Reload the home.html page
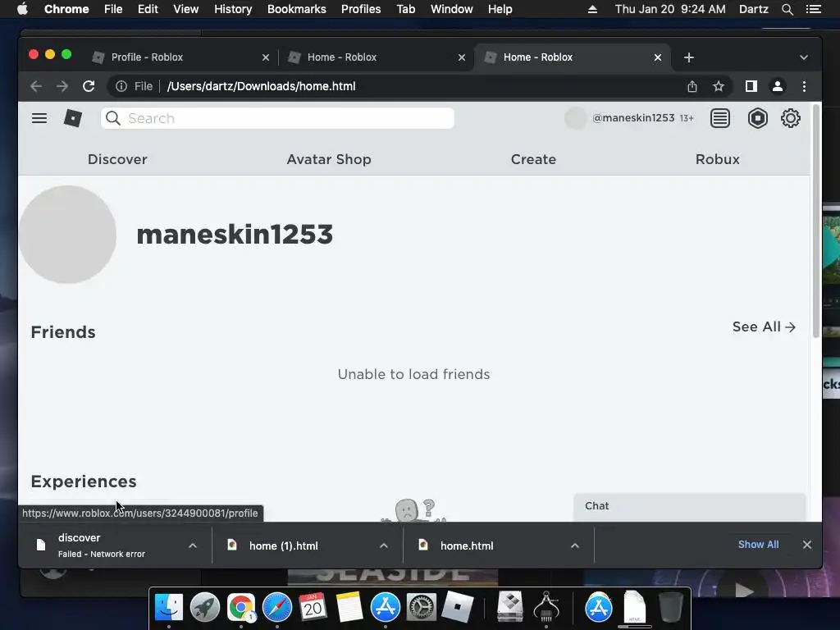Viewport: 840px width, 630px height. coord(89,86)
